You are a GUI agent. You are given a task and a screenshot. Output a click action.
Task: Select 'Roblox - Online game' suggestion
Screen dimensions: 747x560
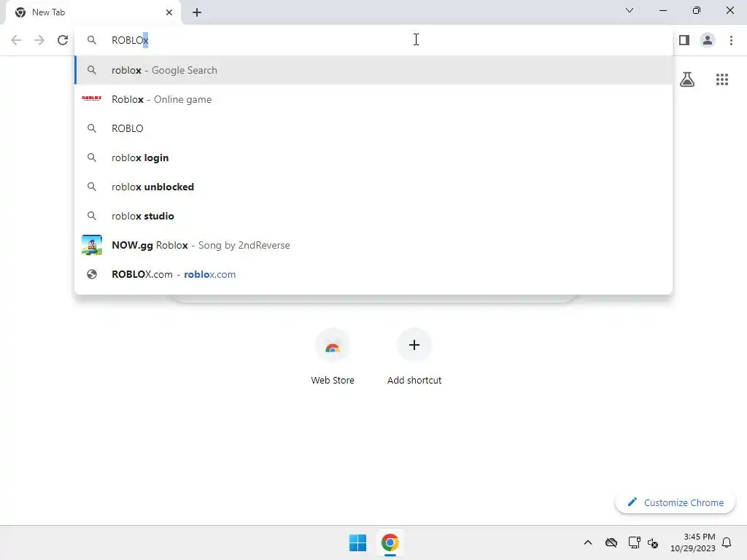click(373, 99)
